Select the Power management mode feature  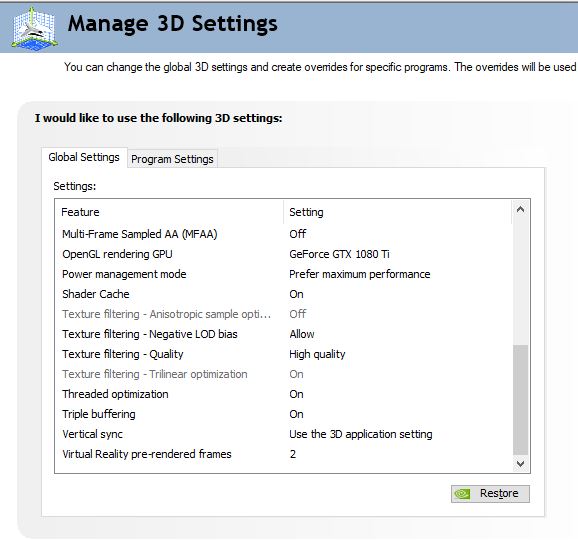(x=124, y=274)
